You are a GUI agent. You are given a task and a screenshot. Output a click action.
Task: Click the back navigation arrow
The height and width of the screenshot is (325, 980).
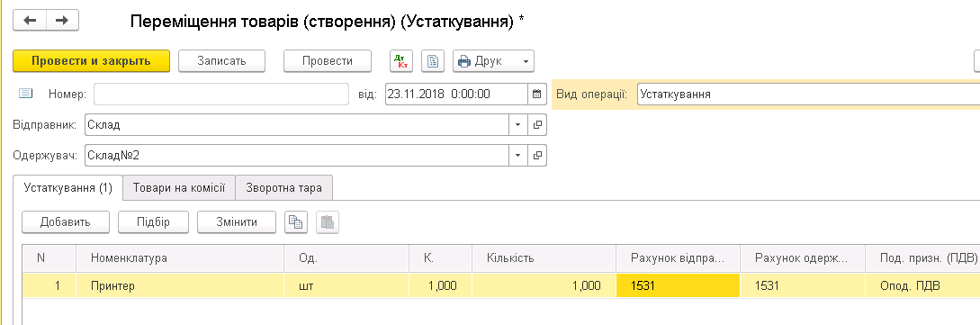pyautogui.click(x=30, y=21)
